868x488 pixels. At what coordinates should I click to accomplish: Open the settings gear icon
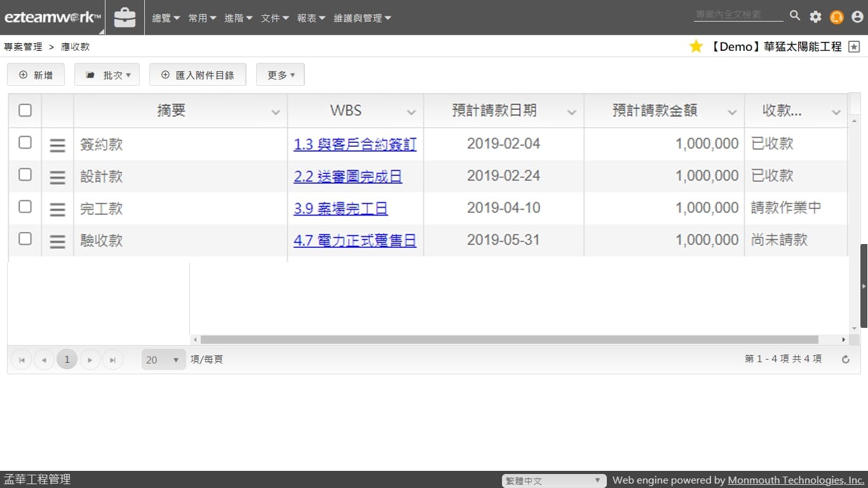[815, 17]
